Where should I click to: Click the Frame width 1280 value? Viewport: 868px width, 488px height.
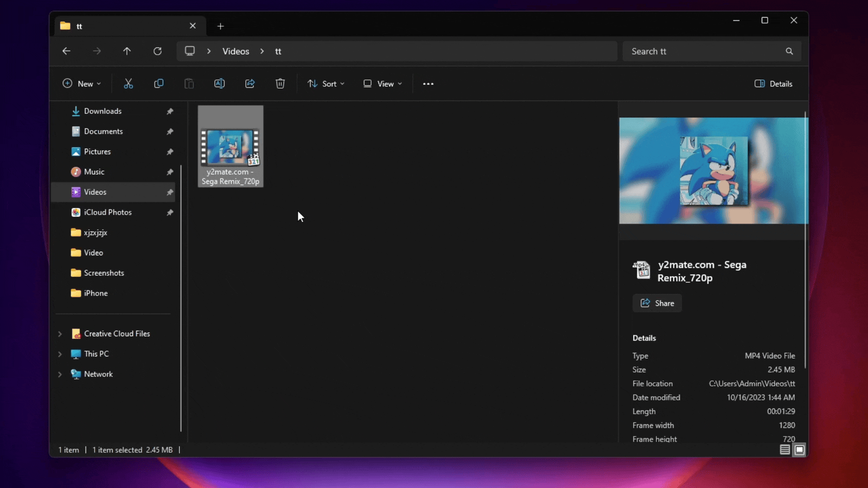click(x=787, y=426)
